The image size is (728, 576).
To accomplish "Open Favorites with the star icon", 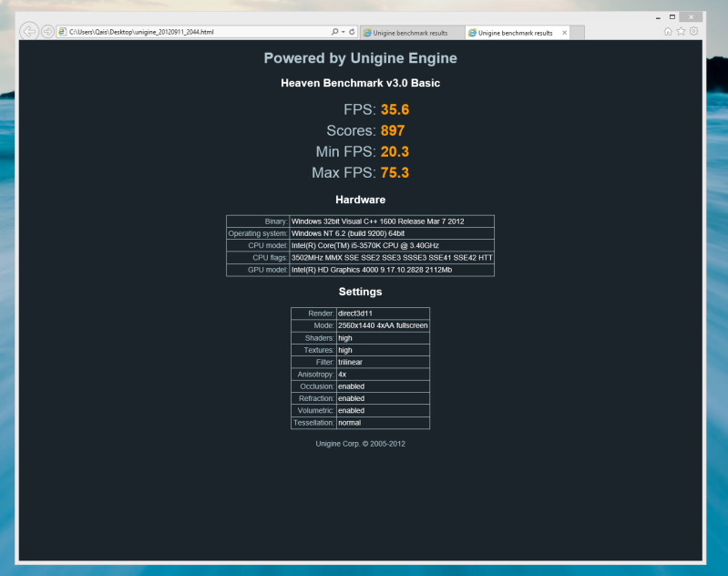I will click(x=681, y=32).
